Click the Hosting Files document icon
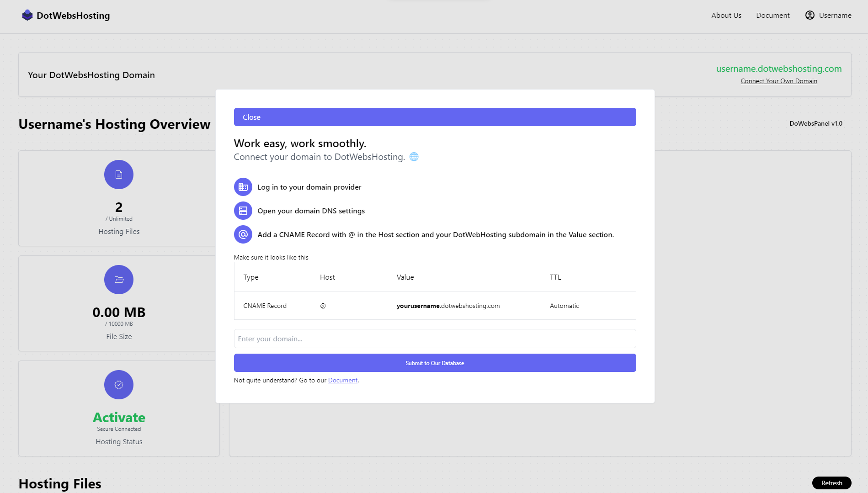 click(x=119, y=175)
